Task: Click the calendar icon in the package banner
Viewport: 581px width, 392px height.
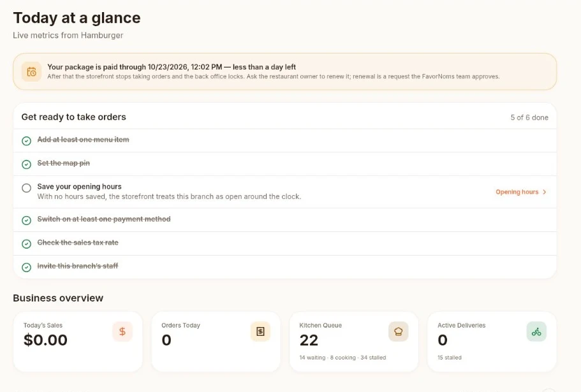Action: tap(31, 71)
